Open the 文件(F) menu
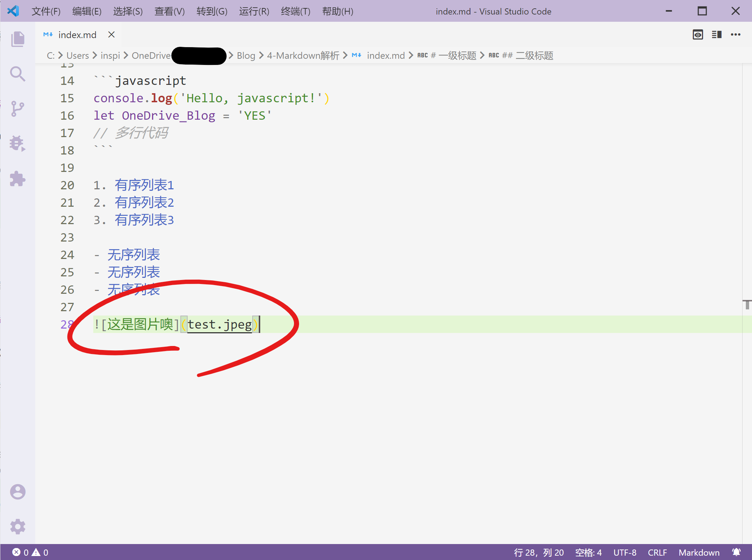Viewport: 752px width, 560px height. [46, 11]
